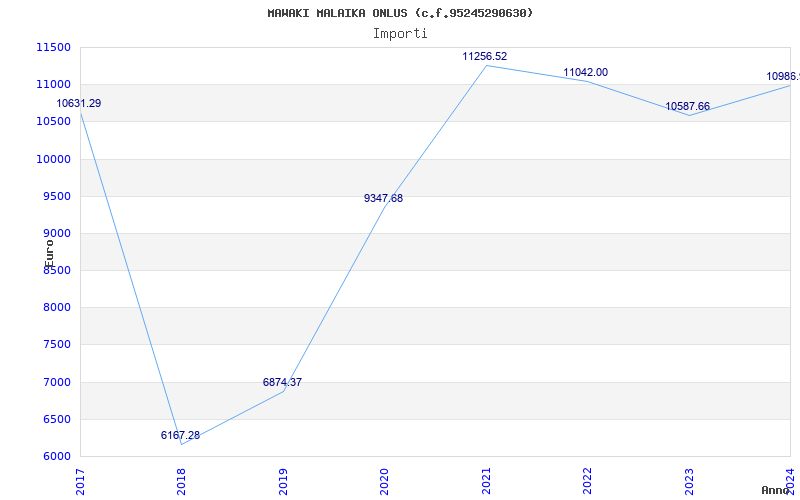Click the 11500 y-axis tick label
This screenshot has width=800, height=500.
click(53, 47)
